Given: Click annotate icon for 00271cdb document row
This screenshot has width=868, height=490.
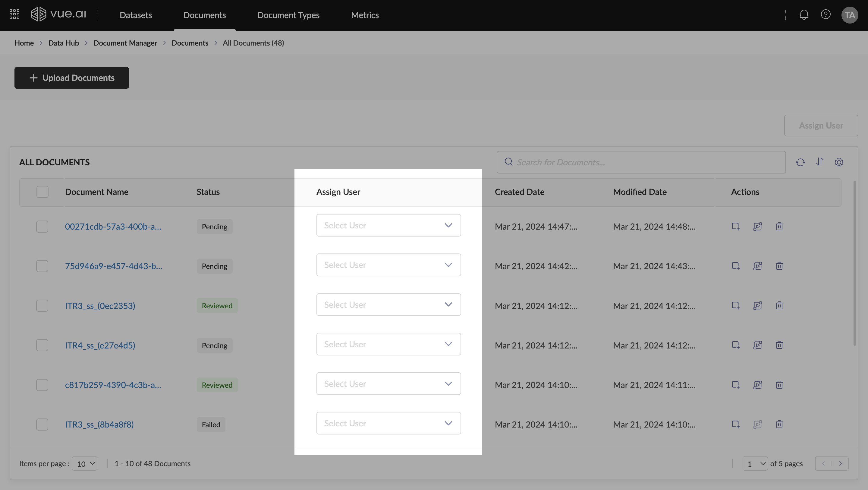Looking at the screenshot, I should 736,226.
